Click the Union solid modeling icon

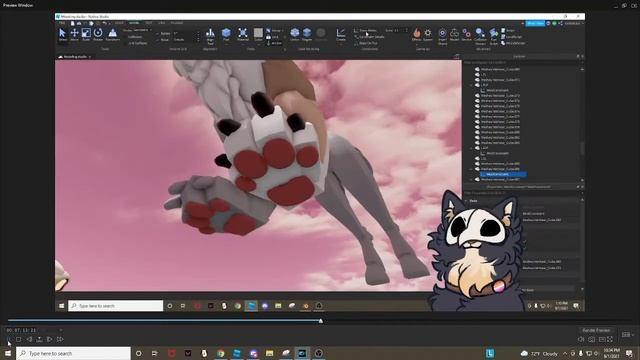pos(295,34)
